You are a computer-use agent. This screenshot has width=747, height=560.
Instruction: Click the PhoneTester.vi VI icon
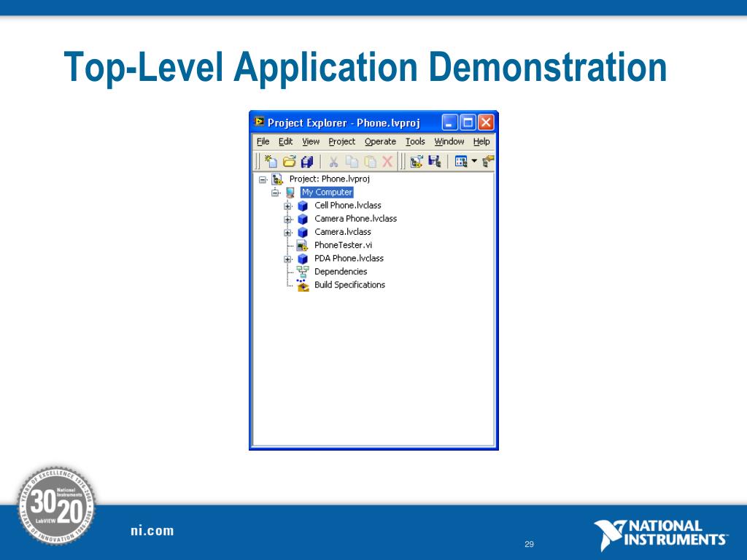(302, 245)
